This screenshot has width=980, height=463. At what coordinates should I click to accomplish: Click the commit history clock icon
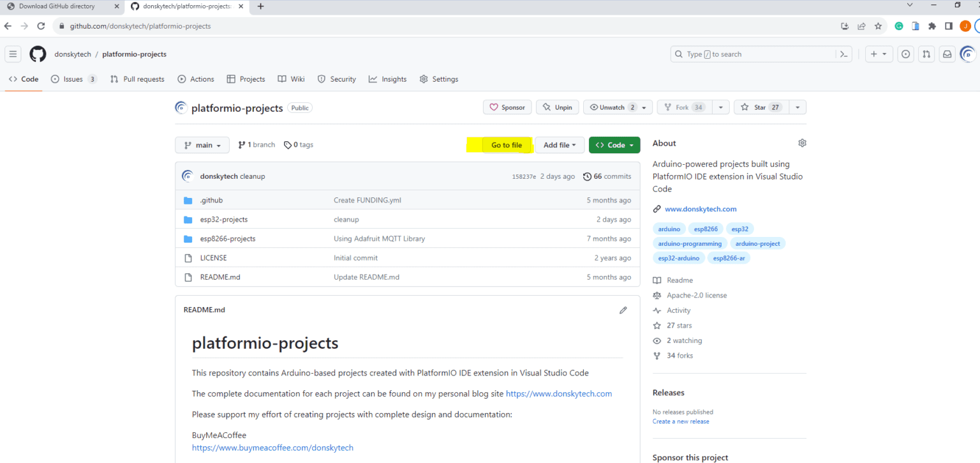(587, 176)
